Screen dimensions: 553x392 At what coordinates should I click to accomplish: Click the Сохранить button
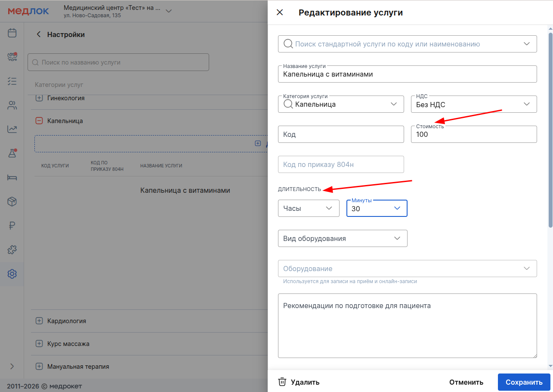(x=524, y=382)
